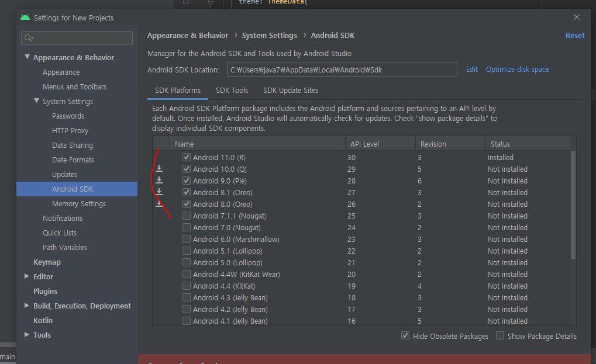Switch to SDK Platforms tab
This screenshot has height=364, width=596.
pyautogui.click(x=177, y=91)
